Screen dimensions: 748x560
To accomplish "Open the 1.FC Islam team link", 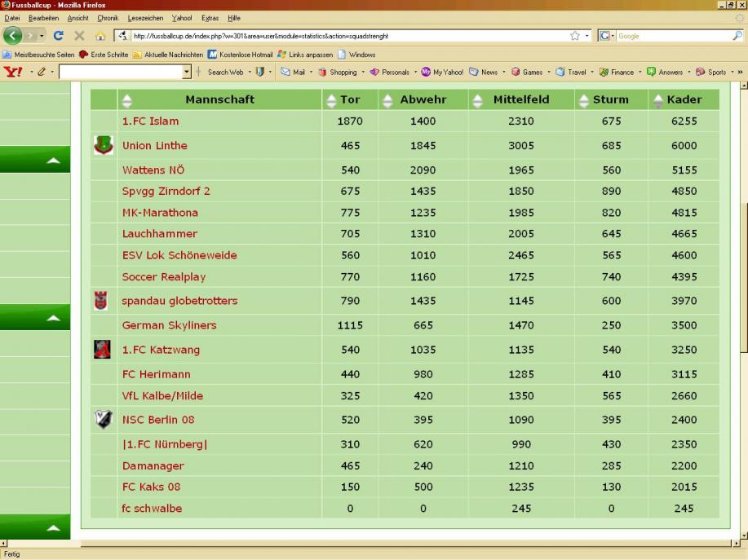I will pos(150,121).
